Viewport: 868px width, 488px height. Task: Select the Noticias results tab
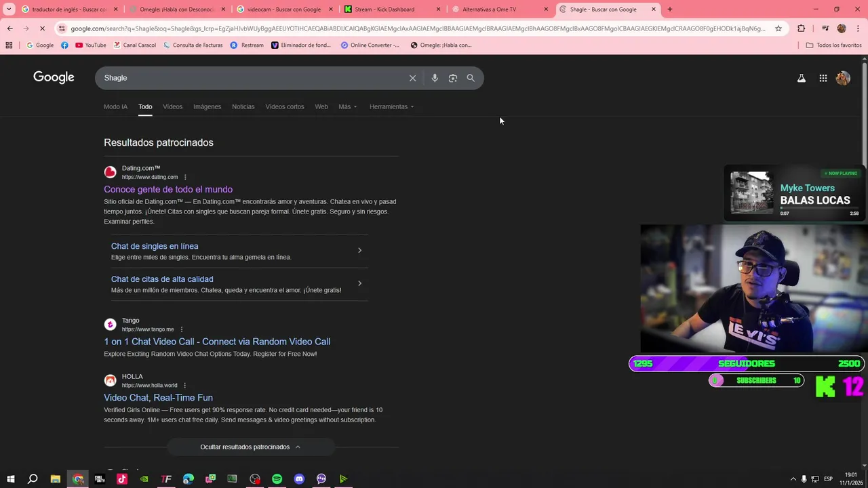[x=243, y=106]
